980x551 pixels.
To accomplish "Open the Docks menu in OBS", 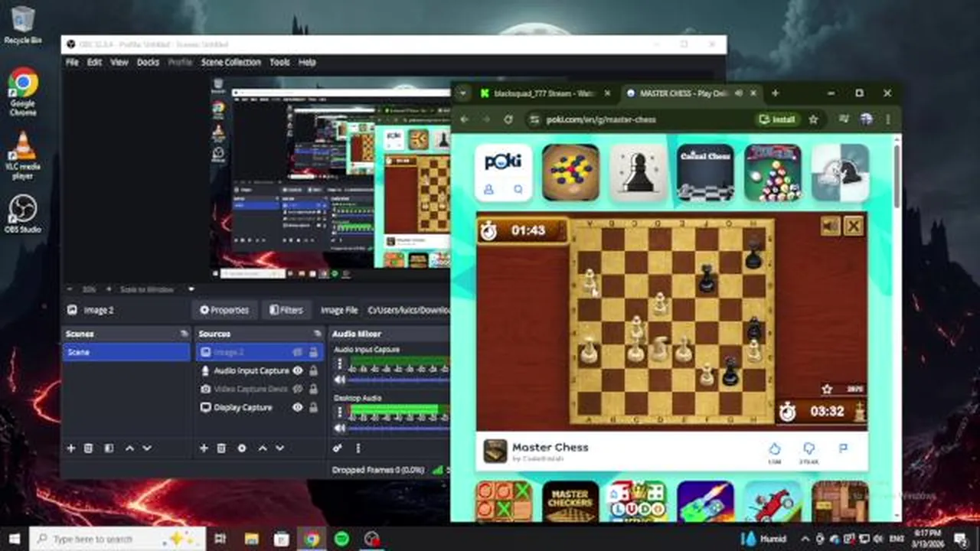I will pos(148,62).
